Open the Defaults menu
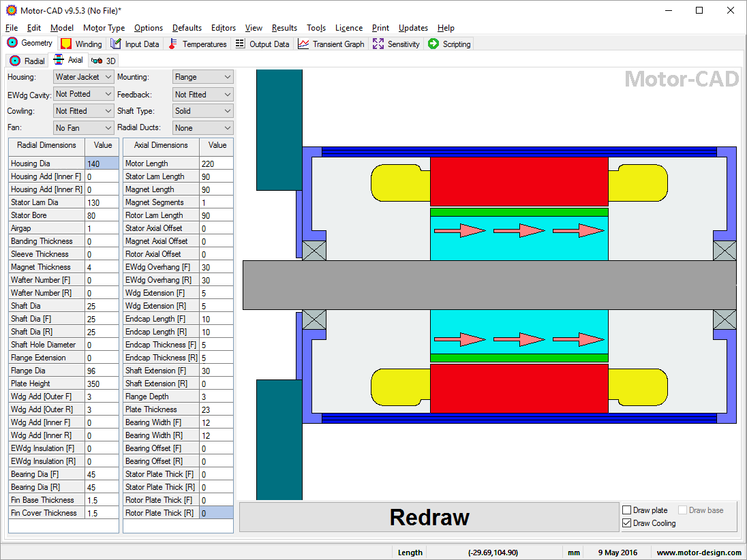Viewport: 747px width, 560px height. click(187, 28)
